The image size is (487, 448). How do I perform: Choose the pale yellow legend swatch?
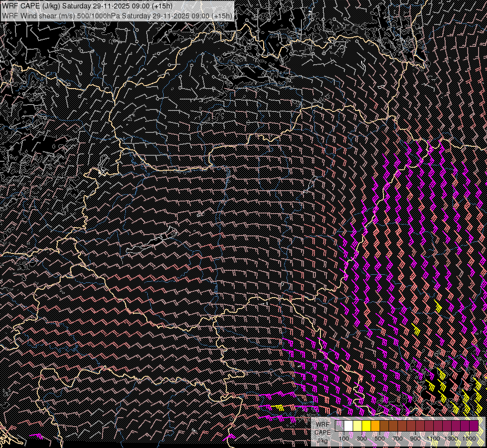click(x=357, y=426)
